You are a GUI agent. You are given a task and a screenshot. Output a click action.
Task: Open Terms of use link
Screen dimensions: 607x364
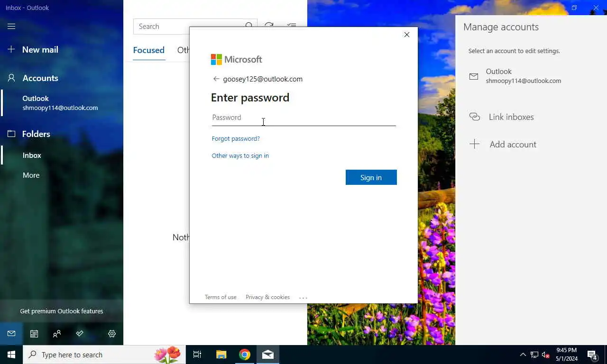[x=221, y=297]
